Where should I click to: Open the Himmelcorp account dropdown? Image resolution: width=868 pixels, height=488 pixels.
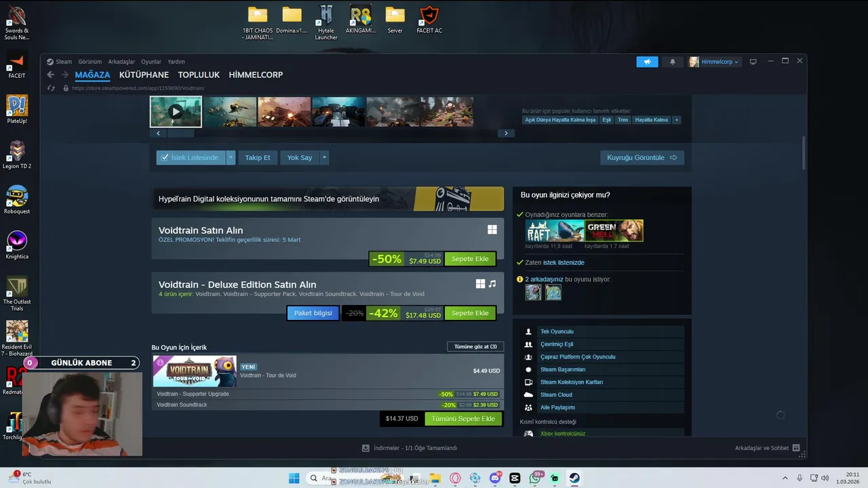pyautogui.click(x=714, y=62)
